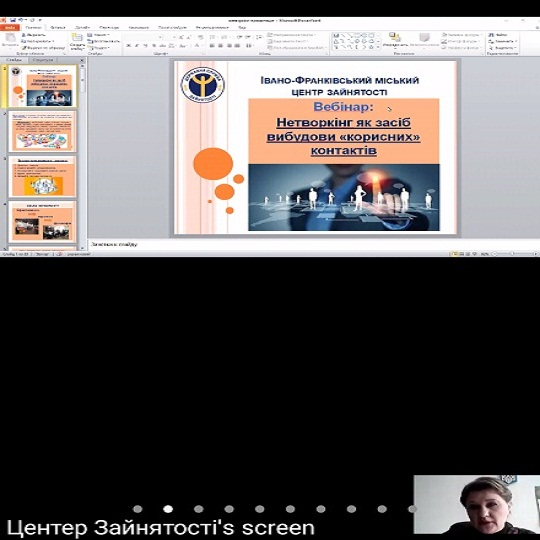
Task: Click the Replace command in editing group
Action: [502, 41]
